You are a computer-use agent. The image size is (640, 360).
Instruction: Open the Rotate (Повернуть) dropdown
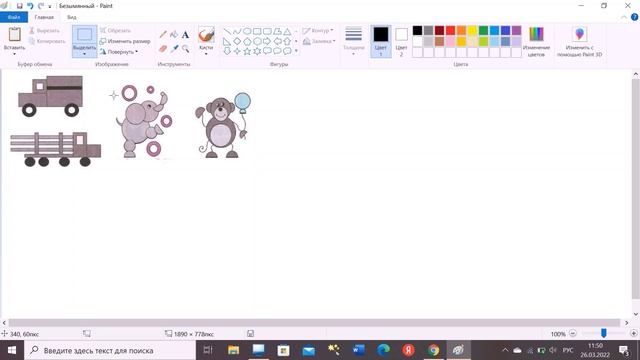pos(119,52)
